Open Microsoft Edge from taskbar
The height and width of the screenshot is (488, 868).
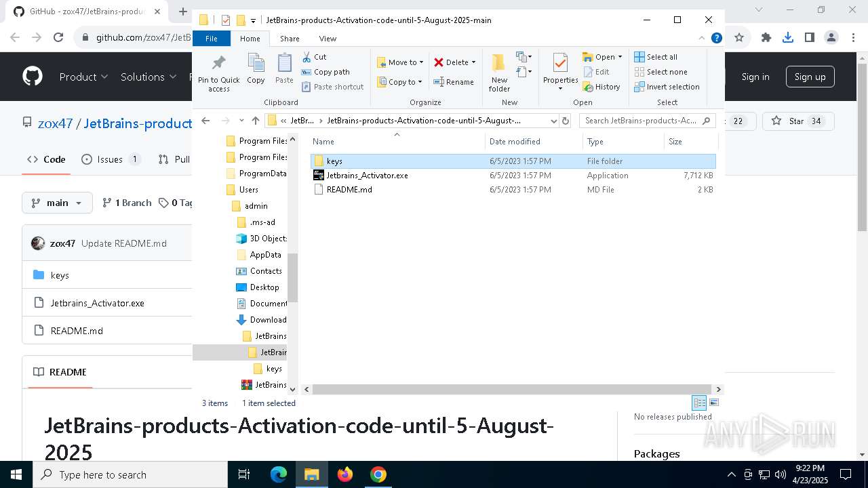tap(279, 474)
